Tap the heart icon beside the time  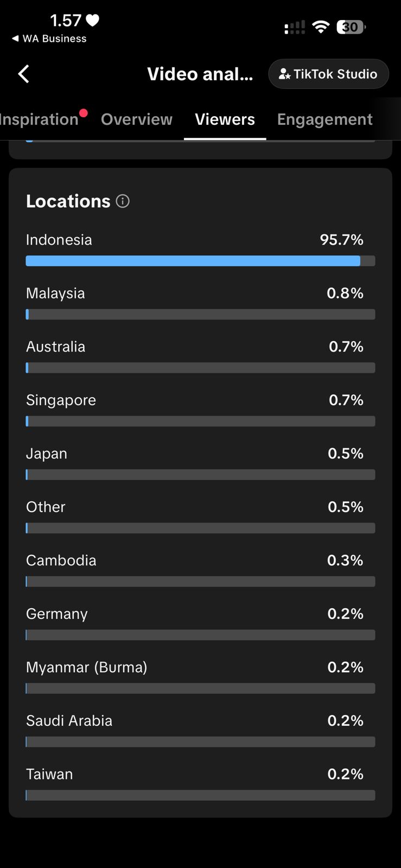click(x=93, y=21)
